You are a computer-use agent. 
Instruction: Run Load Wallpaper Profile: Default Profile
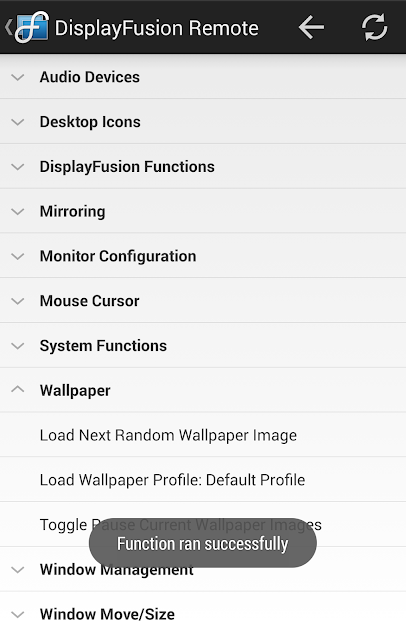[x=203, y=480]
